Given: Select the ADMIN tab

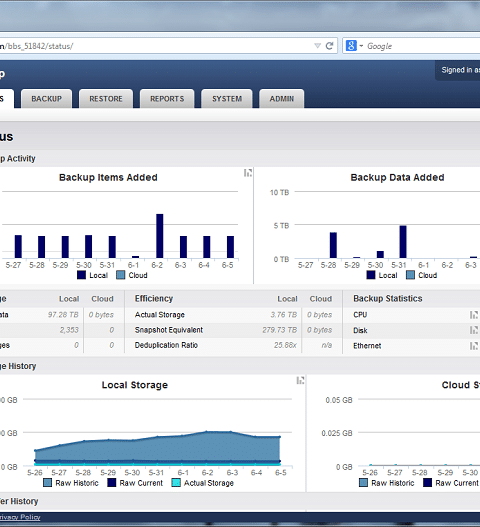Looking at the screenshot, I should point(282,99).
